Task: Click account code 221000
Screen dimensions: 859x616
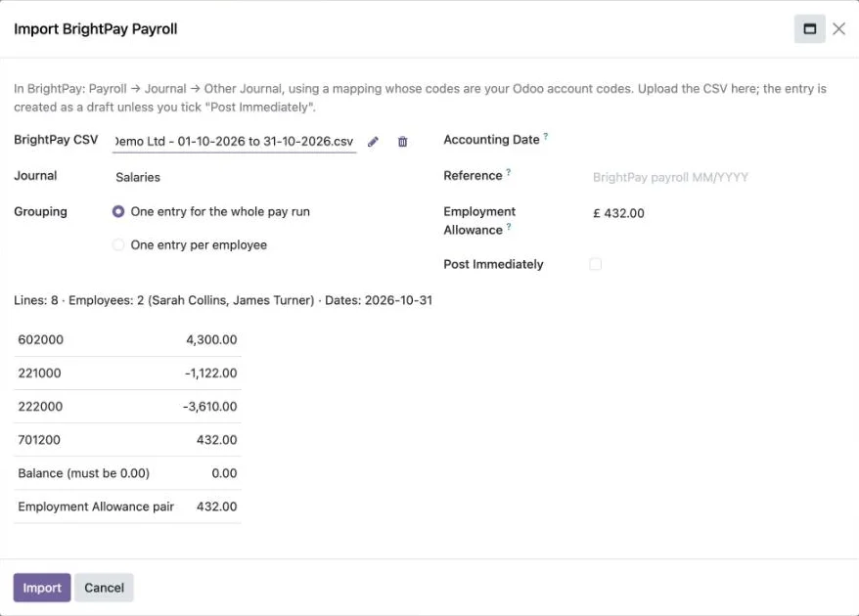Action: pos(39,373)
